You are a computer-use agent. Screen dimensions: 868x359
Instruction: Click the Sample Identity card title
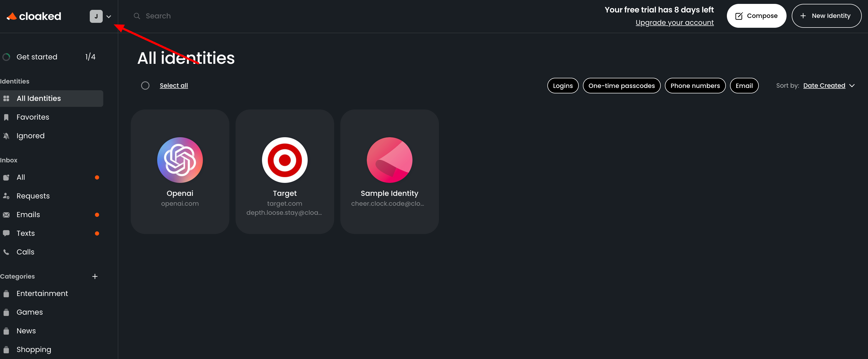coord(390,193)
